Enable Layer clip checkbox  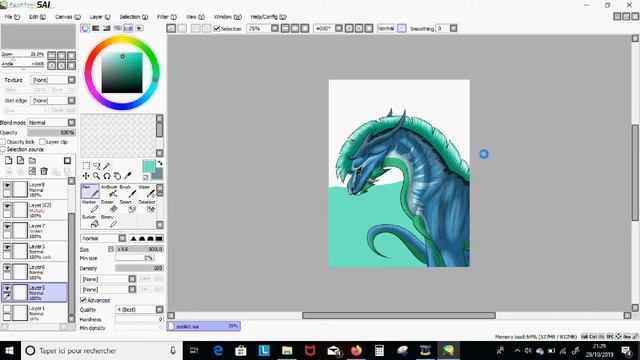click(x=42, y=142)
